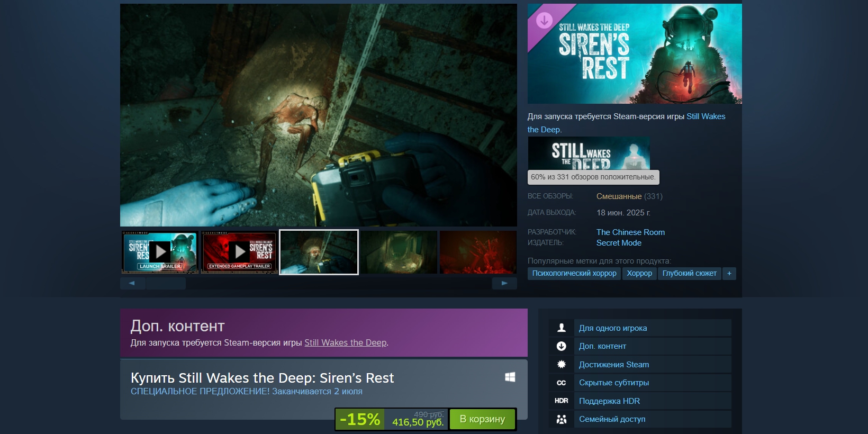Add Siren's Rest to cart

tap(482, 419)
